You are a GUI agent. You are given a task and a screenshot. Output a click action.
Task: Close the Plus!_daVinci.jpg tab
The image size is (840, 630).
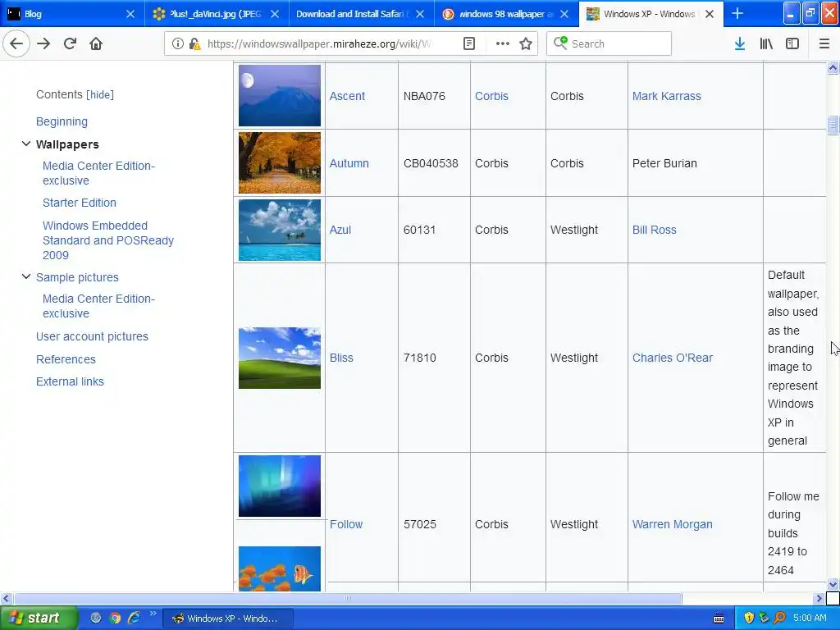pos(275,14)
